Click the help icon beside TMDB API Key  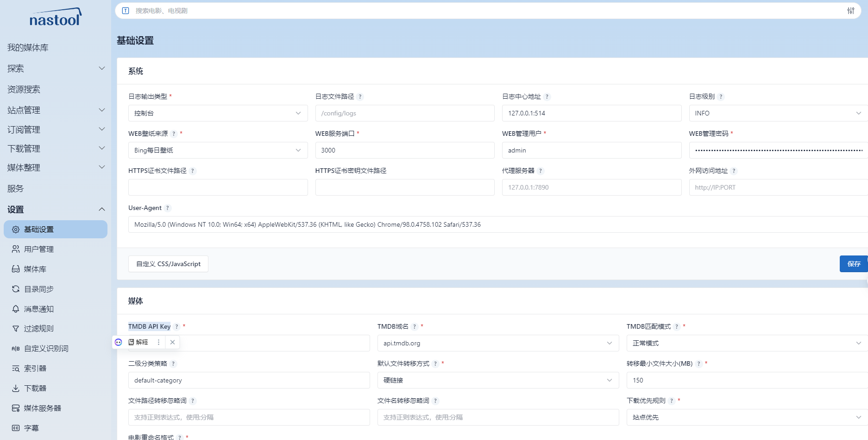pos(176,327)
